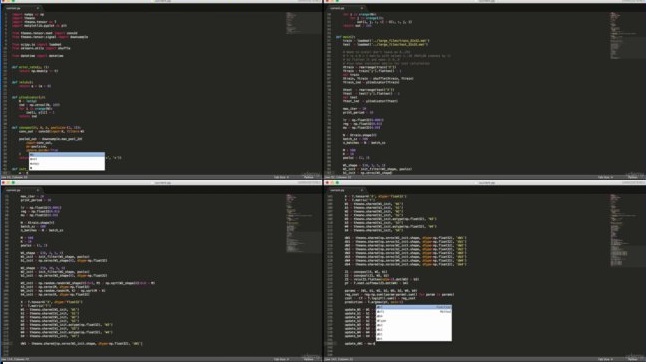Pick the second suggestion in the top-left autocomplete popup
Screen dimensions: 646x364
tap(67, 159)
